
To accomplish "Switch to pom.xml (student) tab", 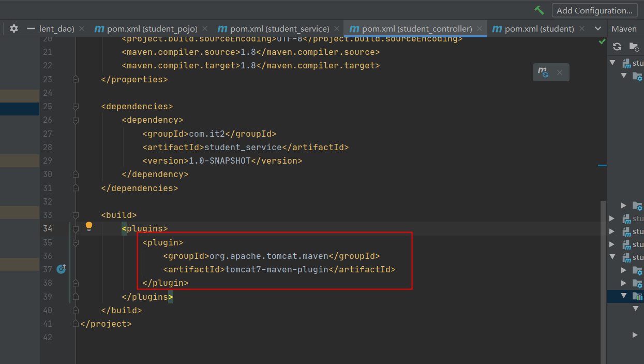I will click(x=539, y=28).
